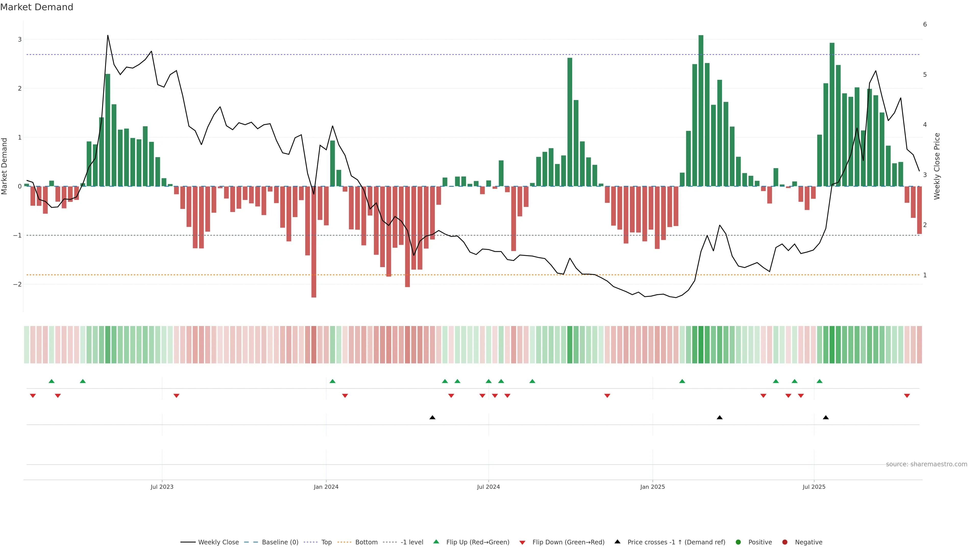Click the green flip-up marker above Jan 2024
The width and height of the screenshot is (980, 551).
(333, 381)
